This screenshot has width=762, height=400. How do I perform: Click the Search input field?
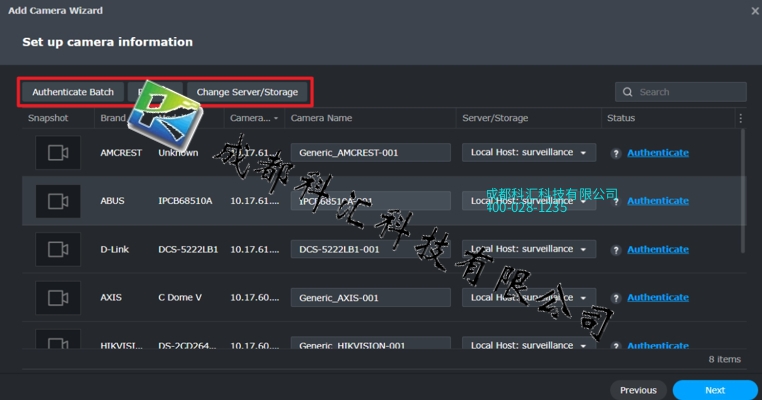[x=680, y=92]
